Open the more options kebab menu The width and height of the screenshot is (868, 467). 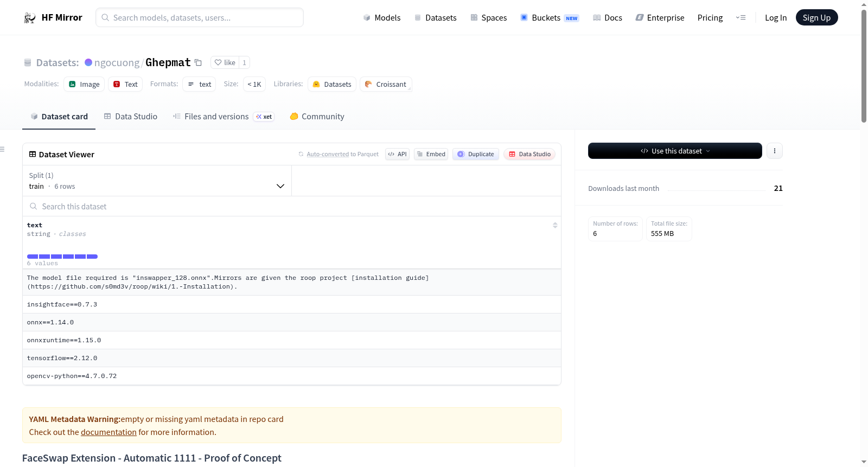(x=775, y=151)
